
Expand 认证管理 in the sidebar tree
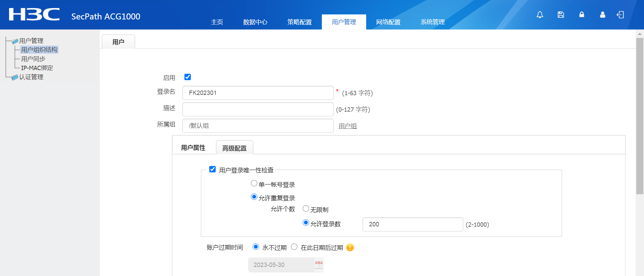(31, 77)
